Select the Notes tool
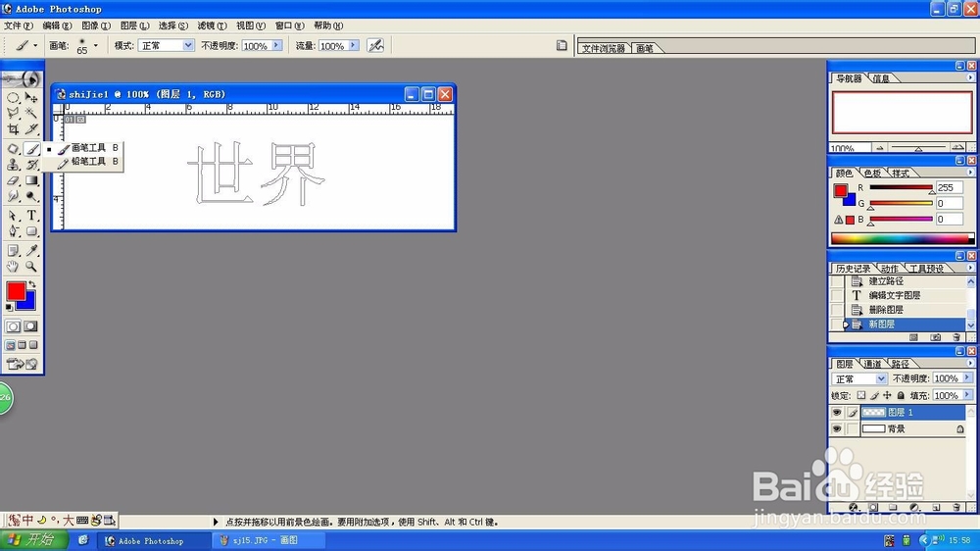980x551 pixels. pyautogui.click(x=13, y=251)
